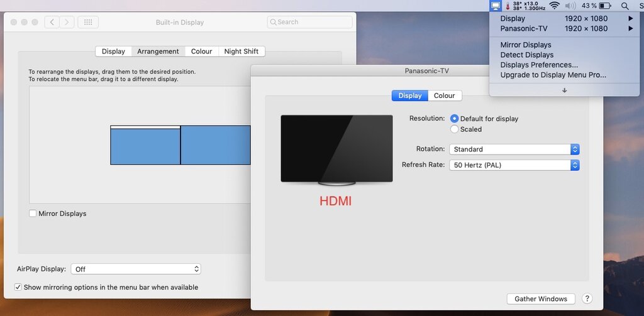Select the right display rectangle in arrangement

click(x=215, y=145)
